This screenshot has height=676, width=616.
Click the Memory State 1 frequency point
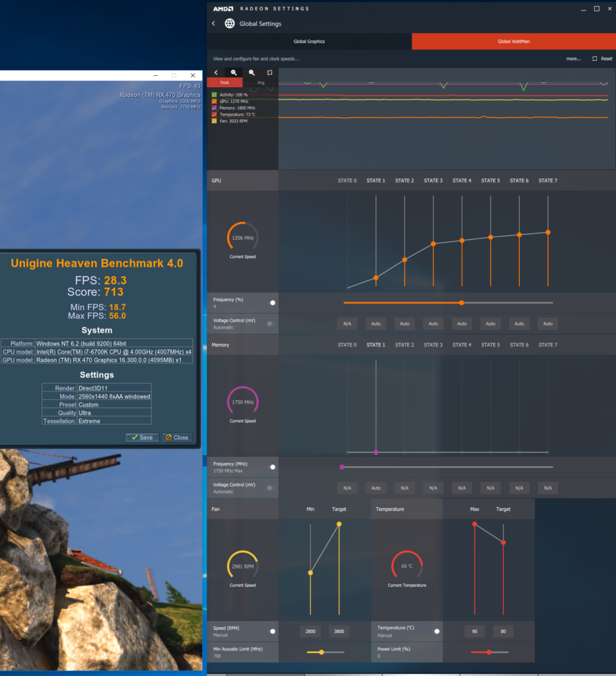(376, 452)
